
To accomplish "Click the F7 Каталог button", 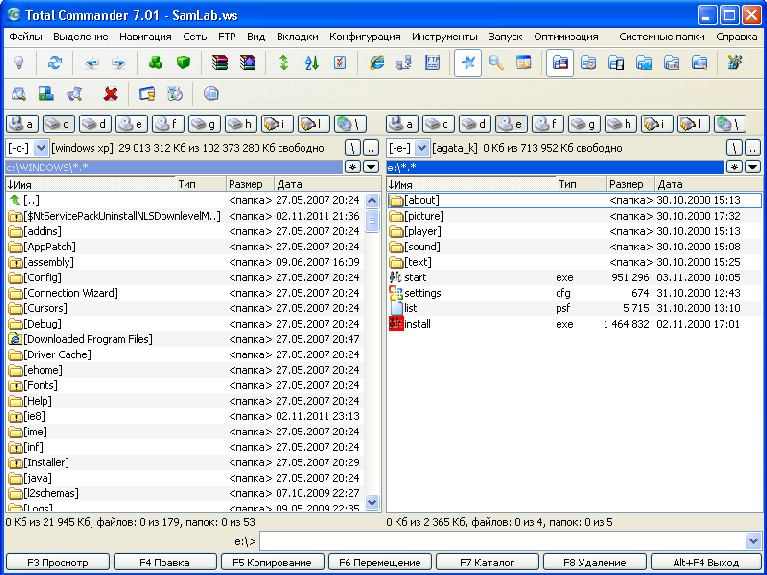I will (487, 562).
